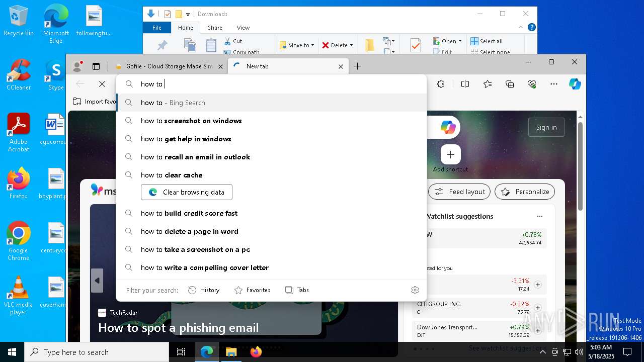Click the Clear browsing data button
Image resolution: width=644 pixels, height=362 pixels.
(187, 192)
